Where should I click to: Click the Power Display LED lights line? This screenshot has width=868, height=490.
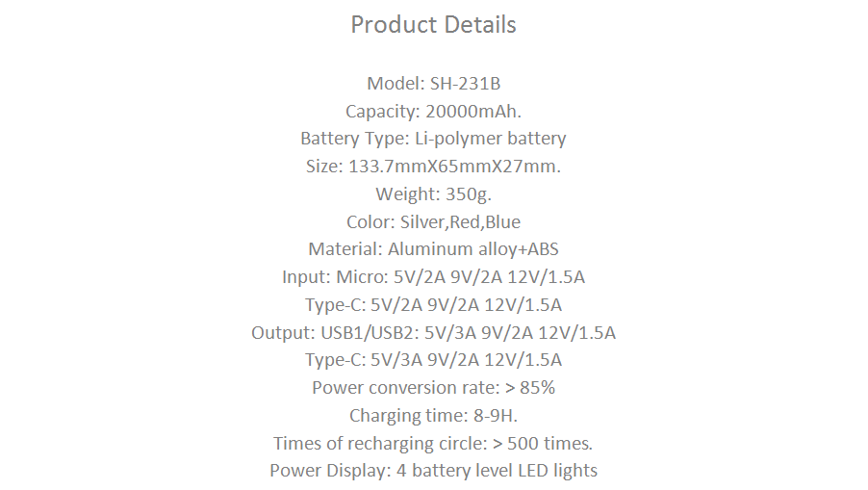433,471
